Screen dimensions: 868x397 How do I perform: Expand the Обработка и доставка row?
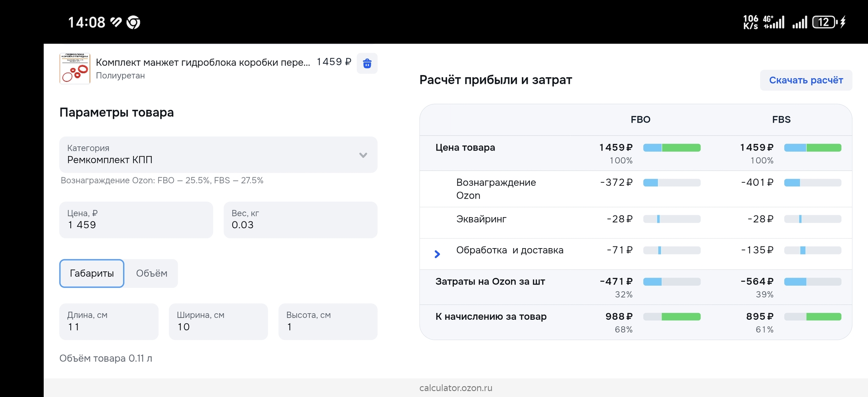(x=437, y=254)
